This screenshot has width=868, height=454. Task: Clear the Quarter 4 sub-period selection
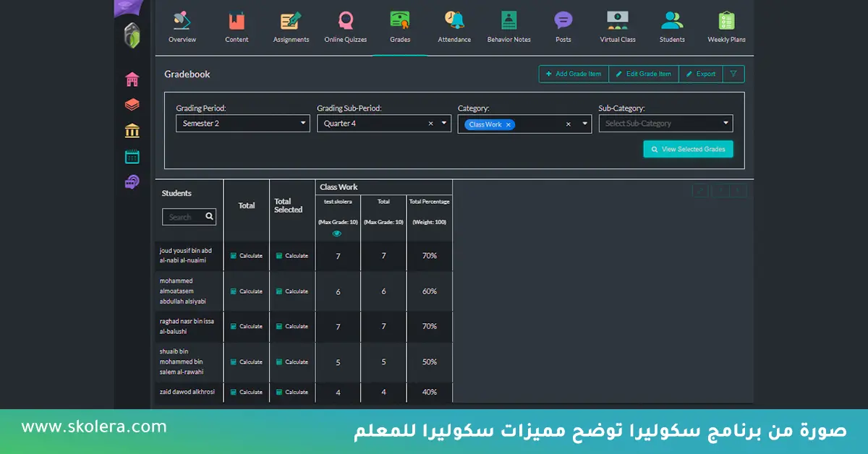[x=430, y=124]
